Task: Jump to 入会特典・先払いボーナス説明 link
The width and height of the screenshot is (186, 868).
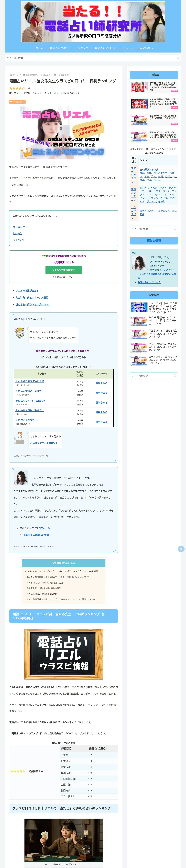Action: point(32,298)
